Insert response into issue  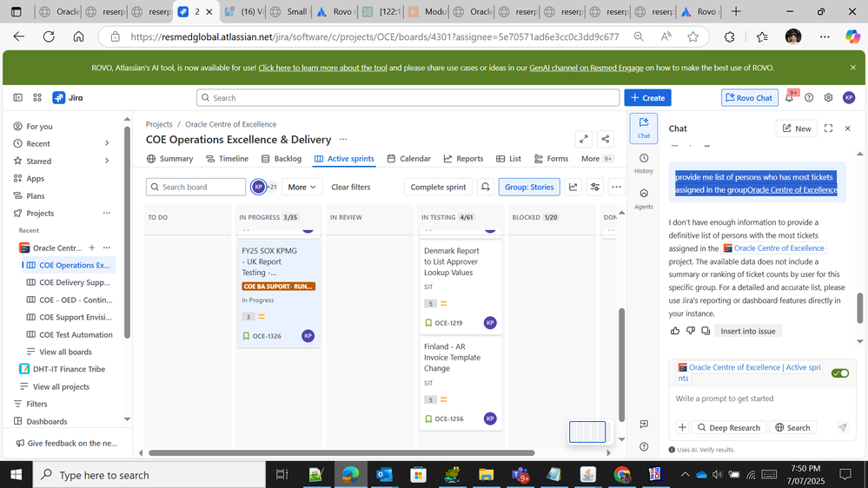tap(747, 331)
